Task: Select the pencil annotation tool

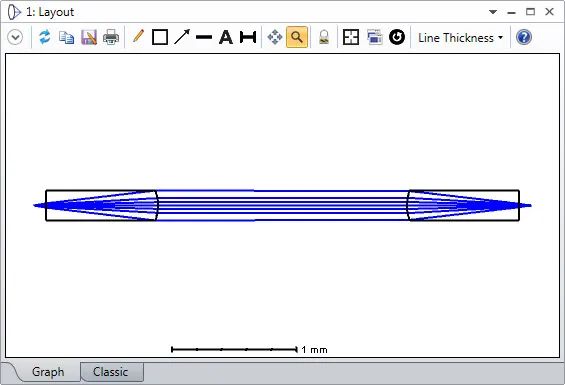Action: 138,36
